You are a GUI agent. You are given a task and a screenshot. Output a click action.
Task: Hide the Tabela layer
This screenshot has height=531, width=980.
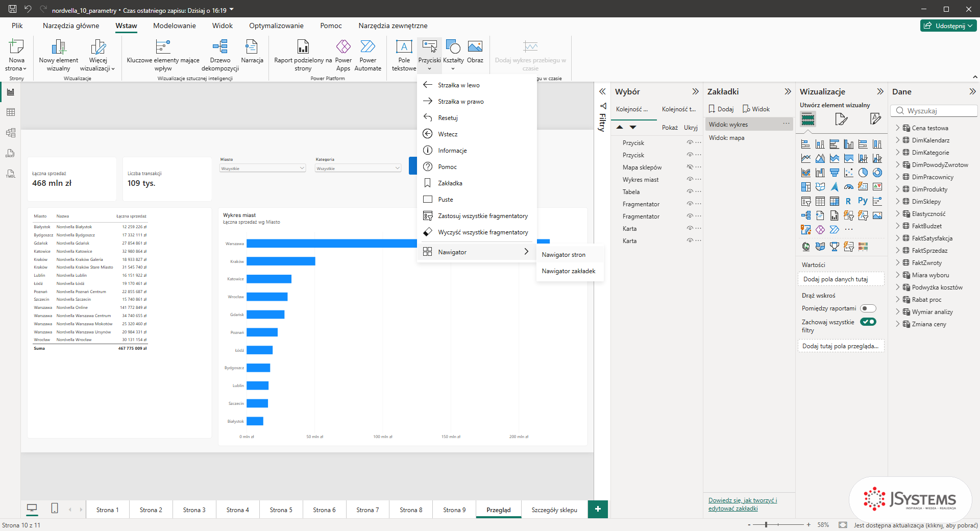(690, 192)
